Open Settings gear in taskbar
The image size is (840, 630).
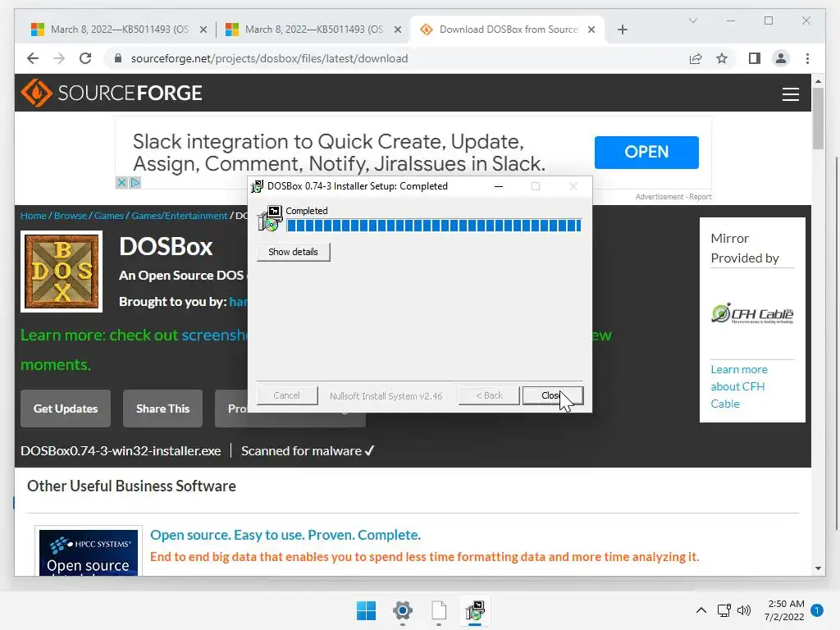(402, 610)
